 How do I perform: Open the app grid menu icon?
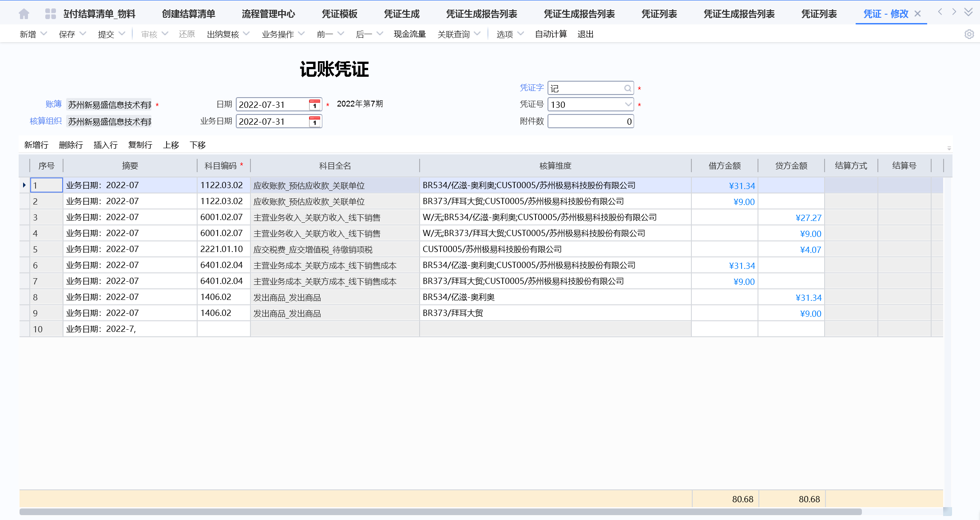[x=51, y=14]
